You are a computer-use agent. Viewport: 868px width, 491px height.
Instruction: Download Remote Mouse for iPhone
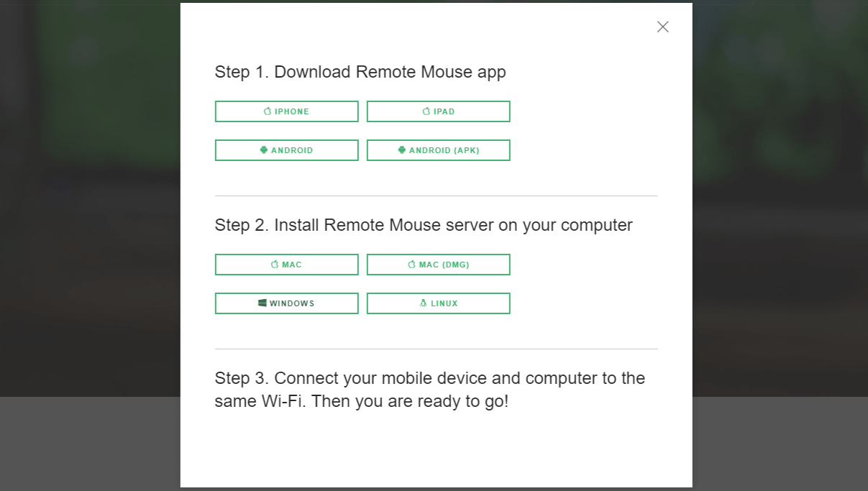click(x=286, y=111)
